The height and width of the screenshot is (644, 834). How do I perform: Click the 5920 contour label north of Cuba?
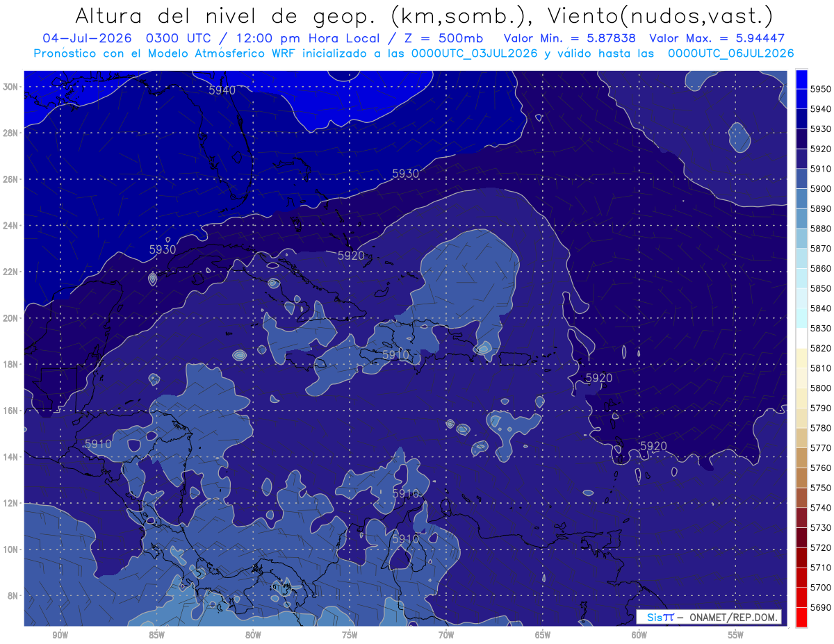[351, 256]
